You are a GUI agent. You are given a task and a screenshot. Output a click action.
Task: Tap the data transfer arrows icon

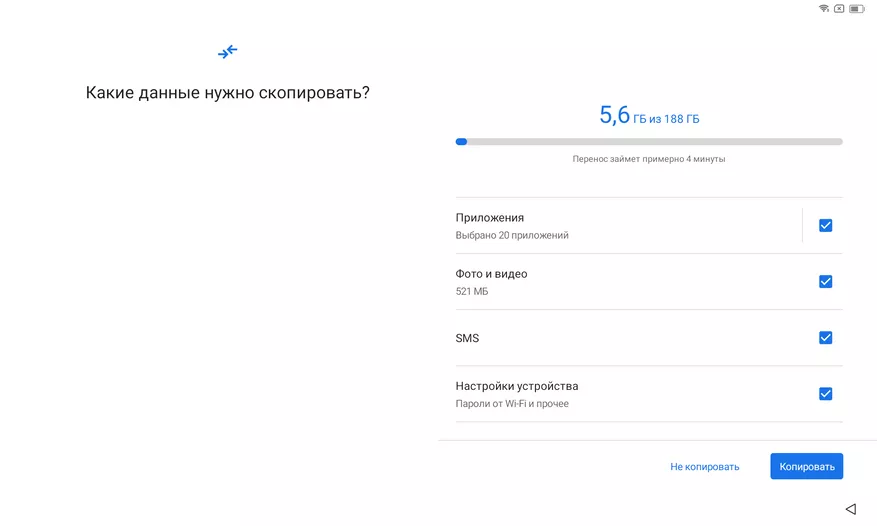(x=228, y=51)
